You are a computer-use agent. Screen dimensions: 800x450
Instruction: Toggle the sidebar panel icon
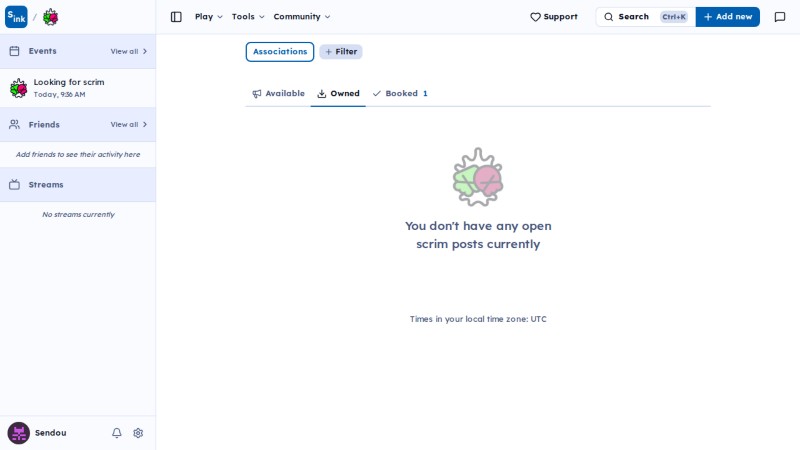point(176,17)
